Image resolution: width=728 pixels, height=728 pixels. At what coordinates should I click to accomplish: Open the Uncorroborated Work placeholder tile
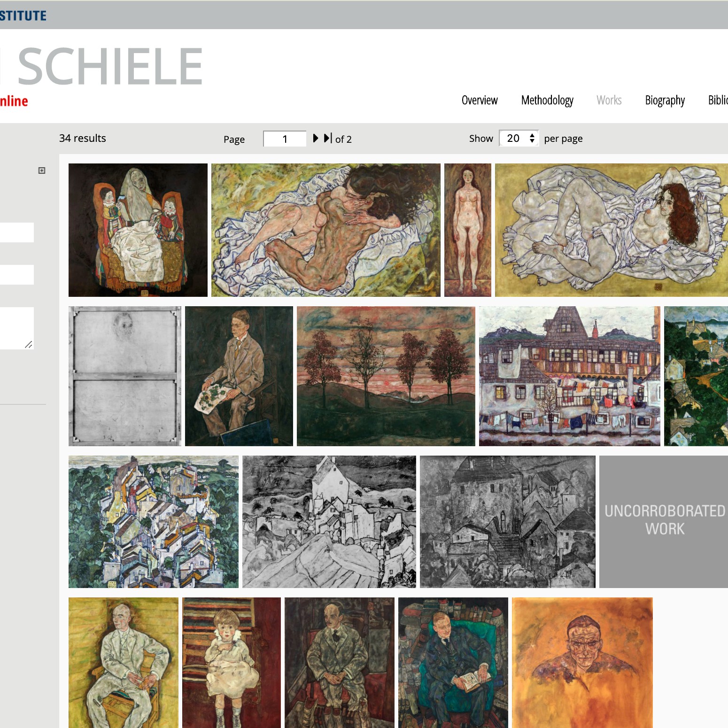pyautogui.click(x=664, y=522)
